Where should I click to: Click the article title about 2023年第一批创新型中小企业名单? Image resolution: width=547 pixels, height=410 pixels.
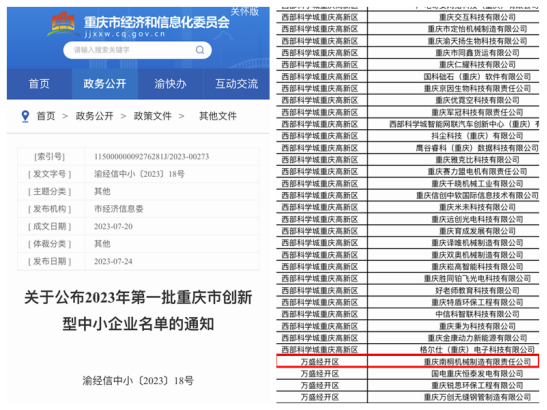point(138,311)
